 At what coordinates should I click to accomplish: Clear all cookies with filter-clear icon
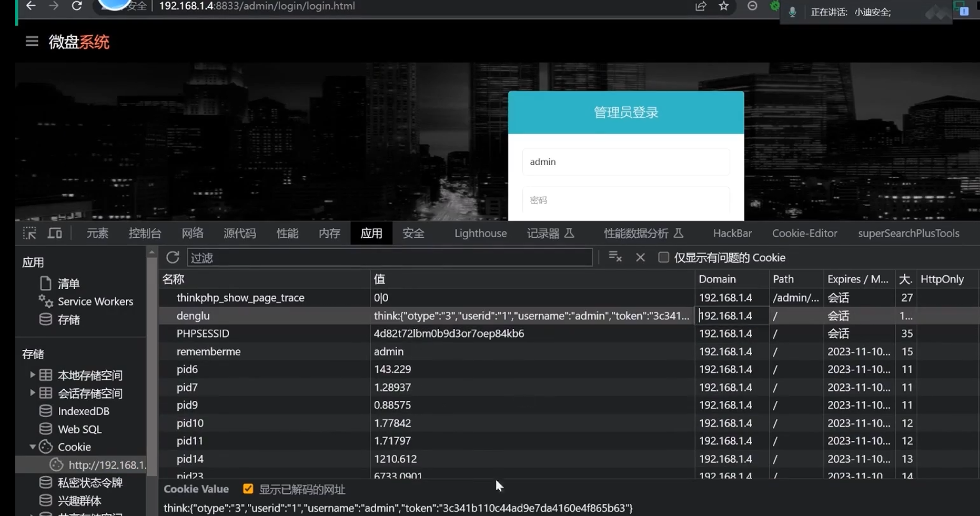pos(615,257)
